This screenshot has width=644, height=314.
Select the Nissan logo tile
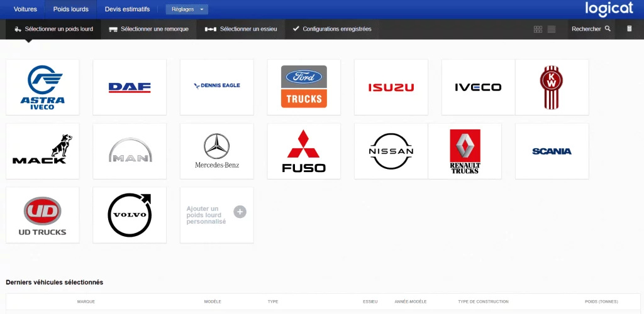391,151
